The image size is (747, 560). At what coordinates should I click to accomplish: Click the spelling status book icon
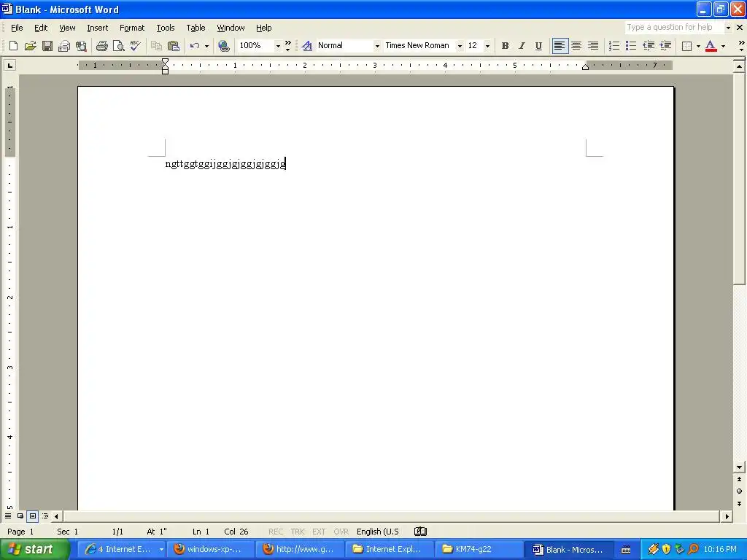[420, 532]
